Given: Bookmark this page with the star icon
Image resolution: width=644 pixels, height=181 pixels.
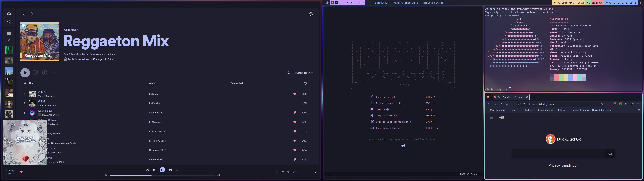Looking at the screenshot, I should (x=602, y=104).
